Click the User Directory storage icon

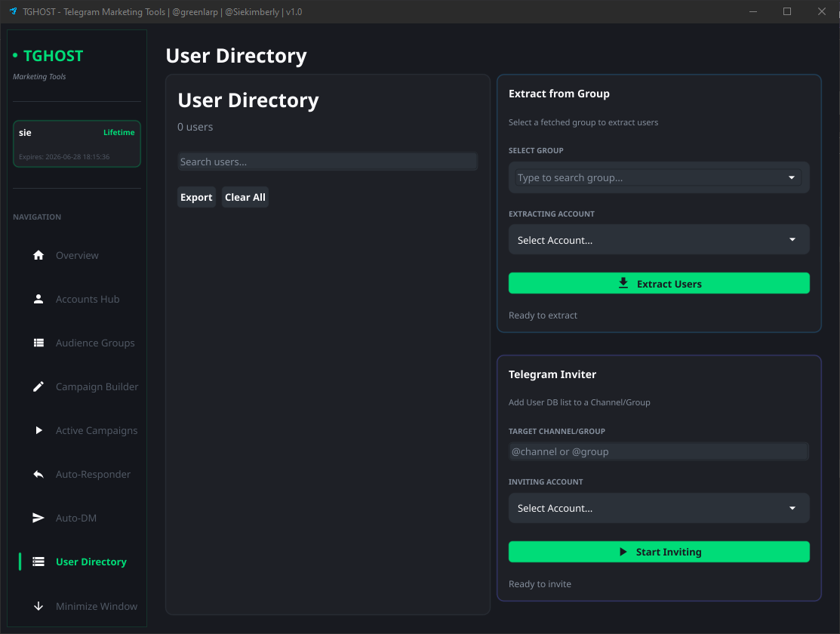(38, 562)
